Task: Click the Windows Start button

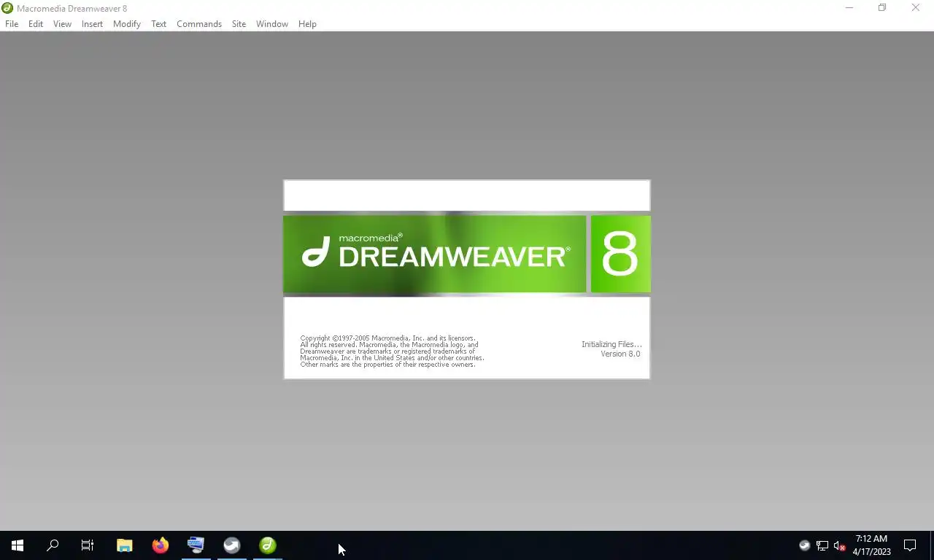Action: point(18,545)
